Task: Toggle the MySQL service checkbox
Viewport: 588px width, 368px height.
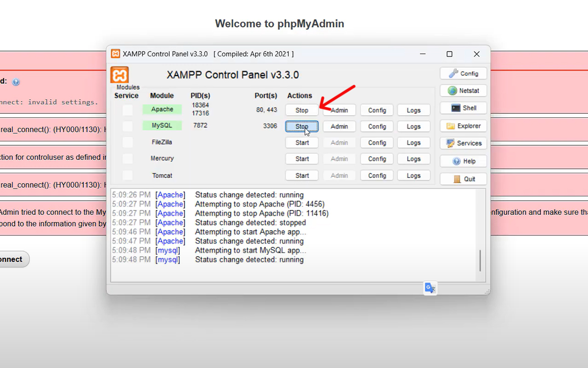Action: [127, 126]
